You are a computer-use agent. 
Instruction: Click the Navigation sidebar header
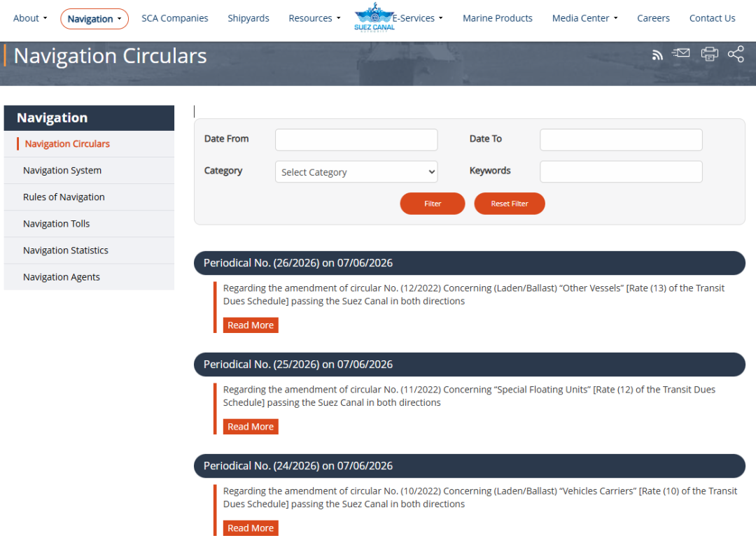click(89, 118)
